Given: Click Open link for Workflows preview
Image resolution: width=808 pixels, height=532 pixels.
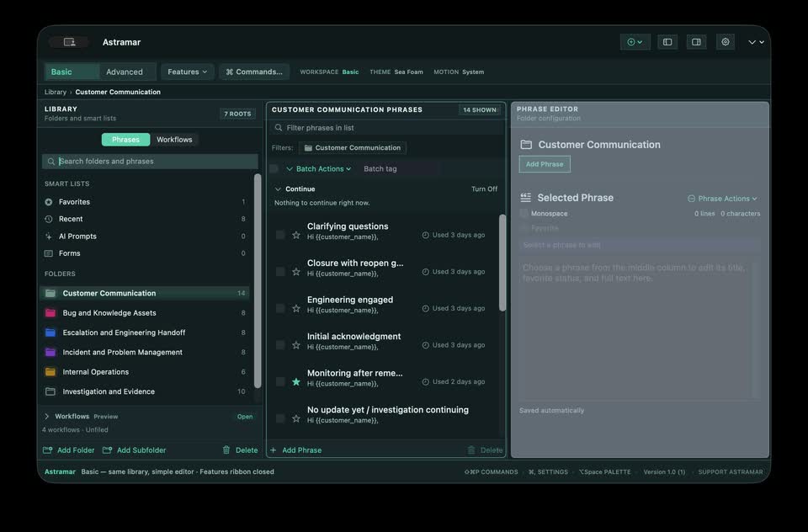Looking at the screenshot, I should pos(245,417).
